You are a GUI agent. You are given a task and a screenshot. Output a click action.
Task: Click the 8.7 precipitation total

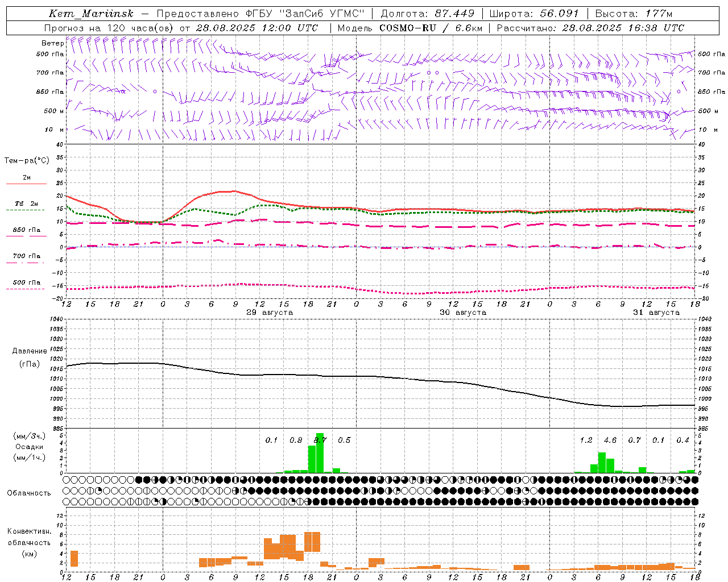pyautogui.click(x=320, y=440)
